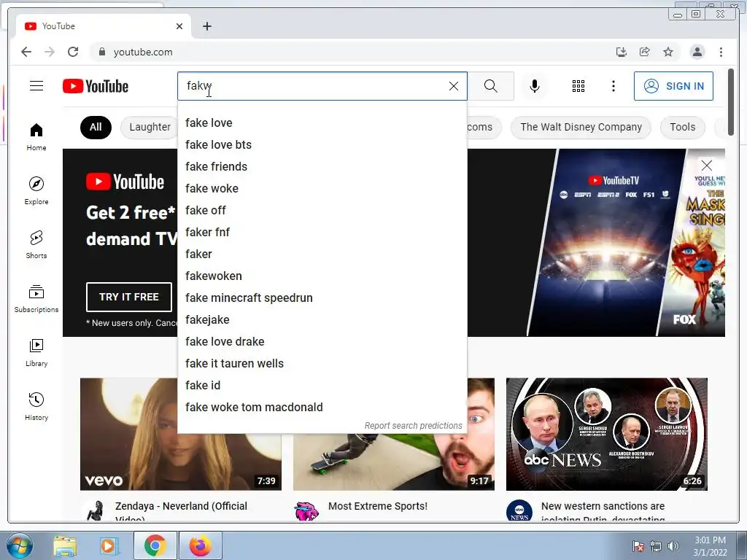This screenshot has height=560, width=747.
Task: Click the magnifying glass search button
Action: point(491,86)
